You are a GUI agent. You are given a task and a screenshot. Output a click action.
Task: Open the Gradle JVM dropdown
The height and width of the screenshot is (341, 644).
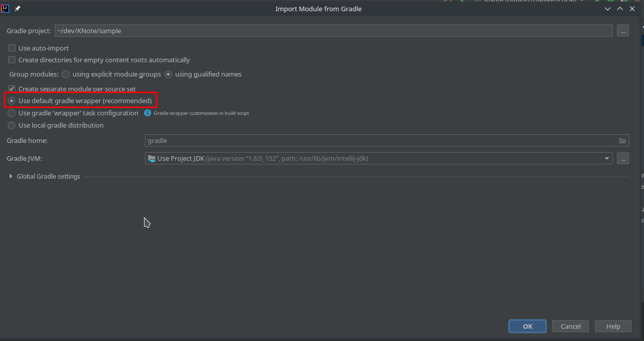[x=607, y=158]
